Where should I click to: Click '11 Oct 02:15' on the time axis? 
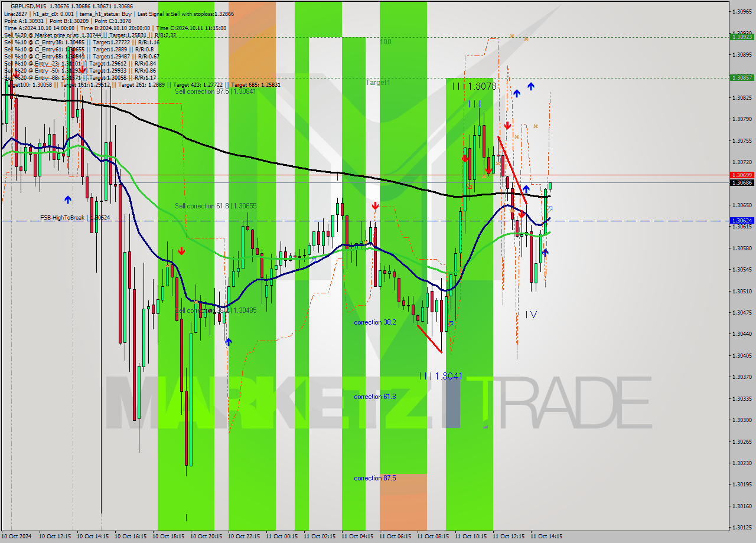point(320,537)
